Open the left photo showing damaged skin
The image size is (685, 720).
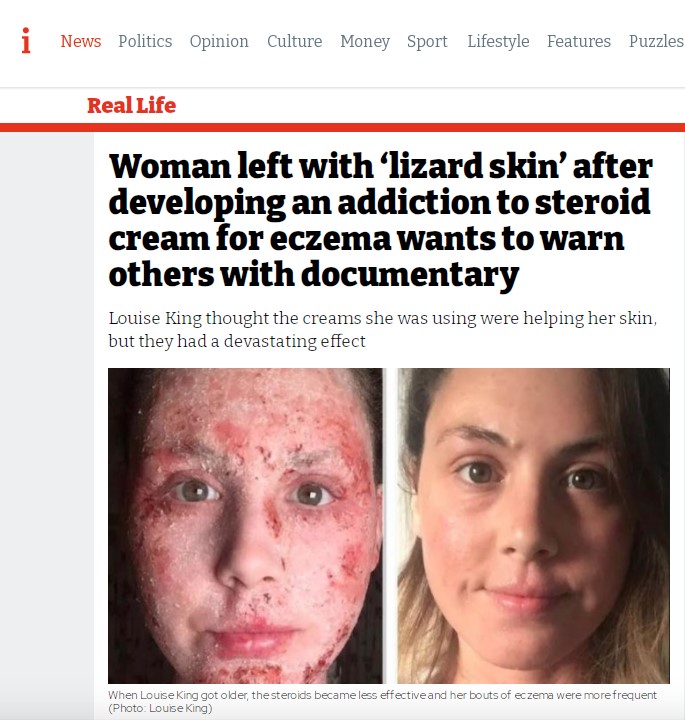(x=245, y=525)
